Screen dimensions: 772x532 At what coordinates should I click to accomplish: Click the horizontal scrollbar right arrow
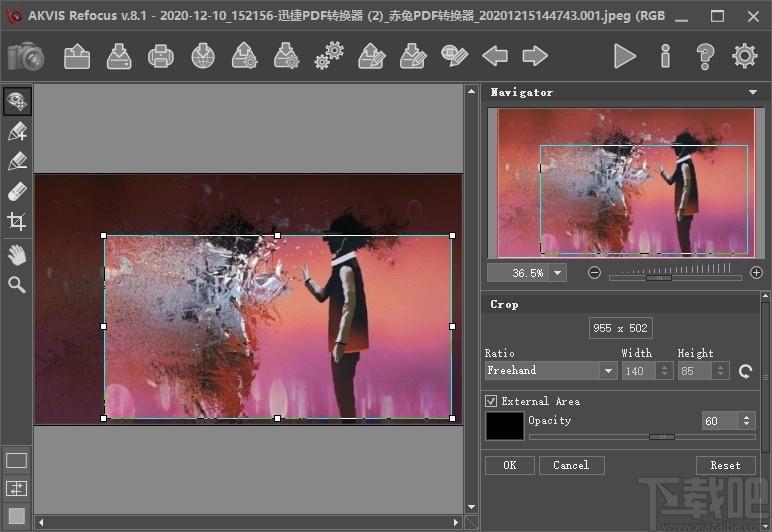pyautogui.click(x=456, y=522)
